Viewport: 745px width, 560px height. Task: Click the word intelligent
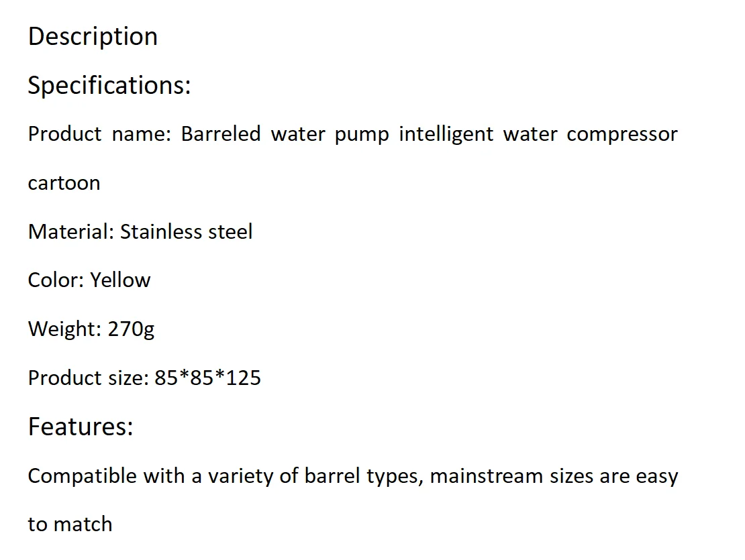point(446,135)
